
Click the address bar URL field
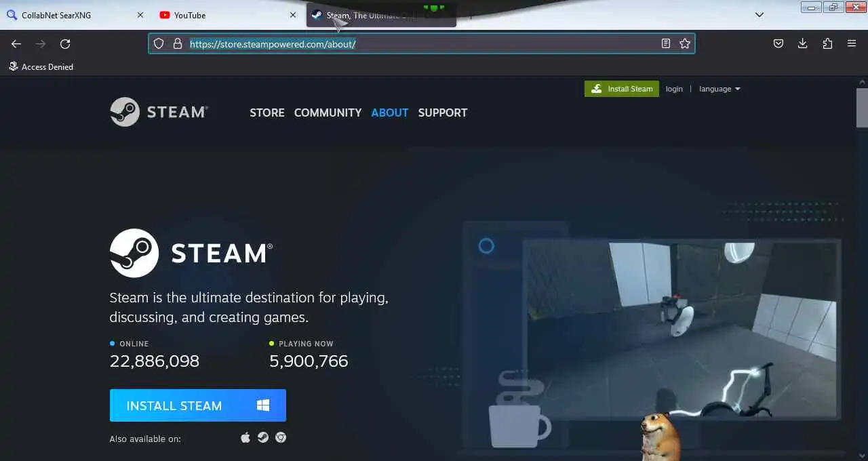click(422, 43)
